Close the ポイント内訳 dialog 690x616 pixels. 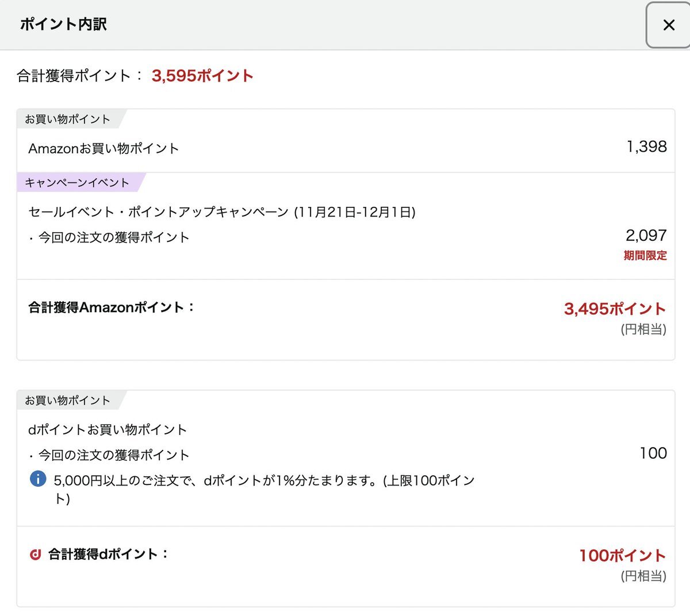[668, 25]
